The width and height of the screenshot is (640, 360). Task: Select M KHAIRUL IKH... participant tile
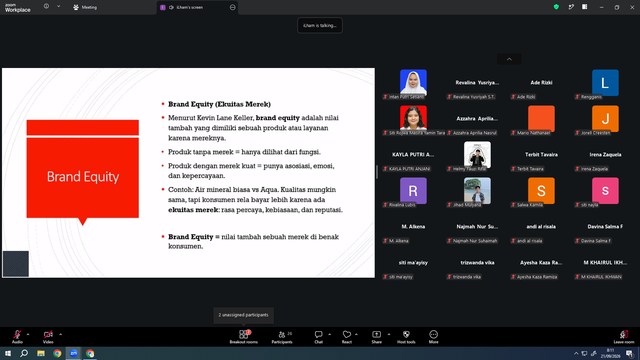(x=605, y=262)
